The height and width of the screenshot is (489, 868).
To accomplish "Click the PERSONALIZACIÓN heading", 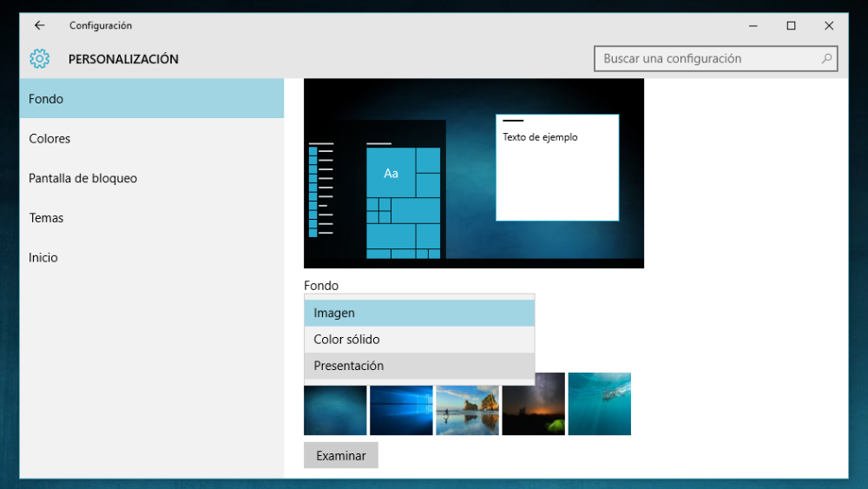I will [123, 59].
